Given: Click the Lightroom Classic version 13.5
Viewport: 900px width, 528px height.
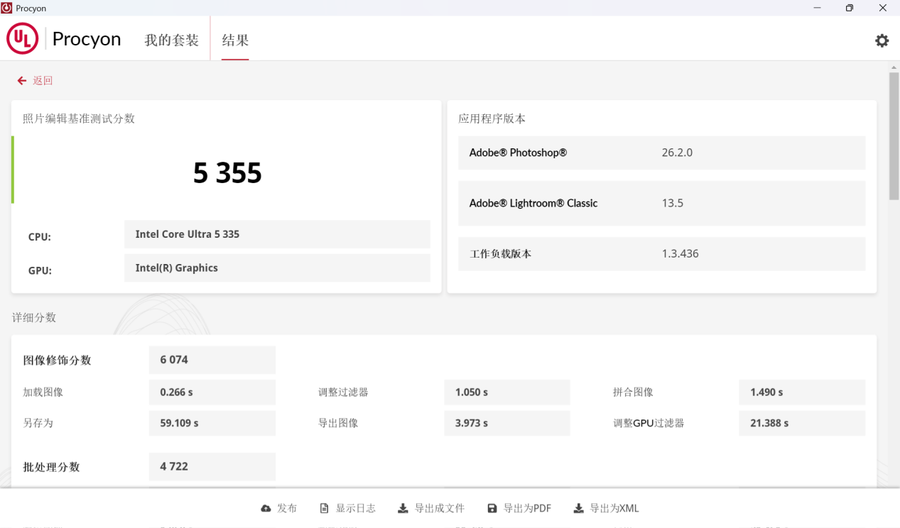Looking at the screenshot, I should (x=673, y=203).
